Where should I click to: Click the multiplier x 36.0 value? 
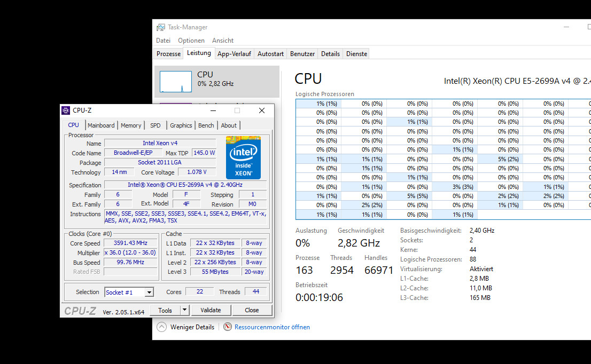pyautogui.click(x=130, y=252)
